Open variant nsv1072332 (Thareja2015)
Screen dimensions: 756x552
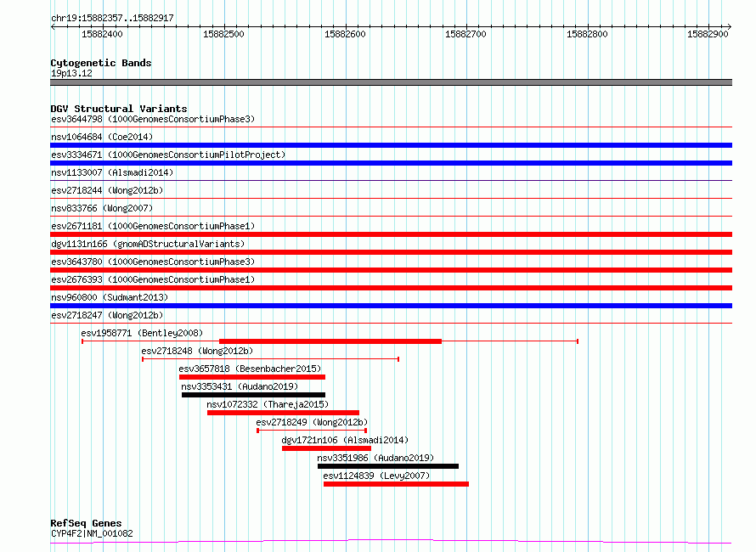[268, 404]
